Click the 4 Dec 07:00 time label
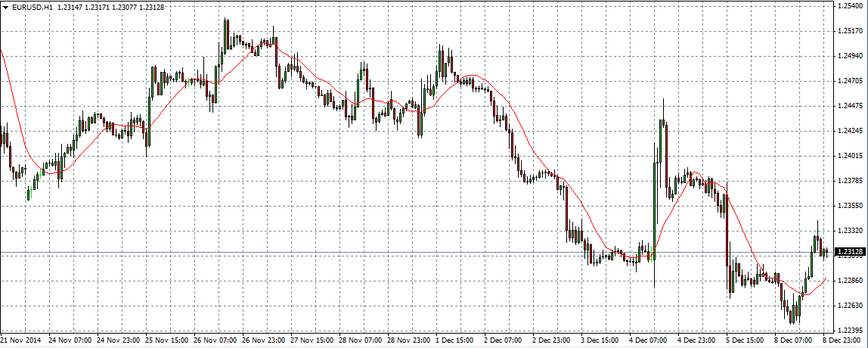The image size is (868, 348). (x=648, y=339)
